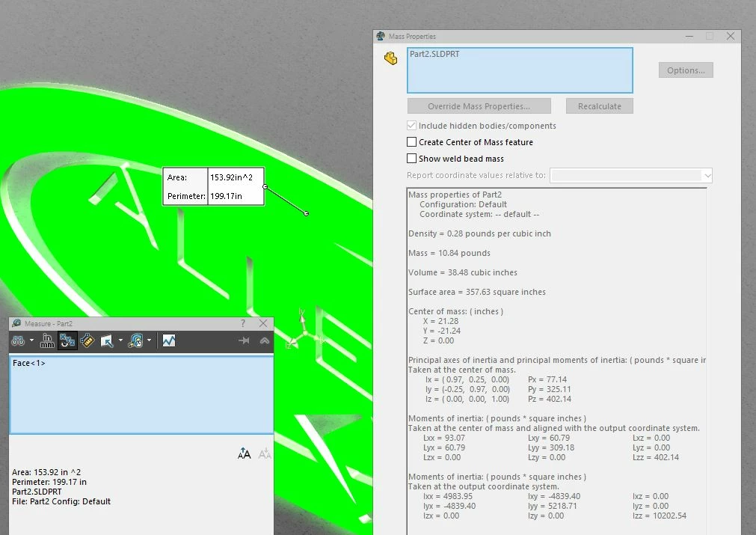This screenshot has width=756, height=535.
Task: Click the Lxx = 93.07 value
Action: click(444, 438)
